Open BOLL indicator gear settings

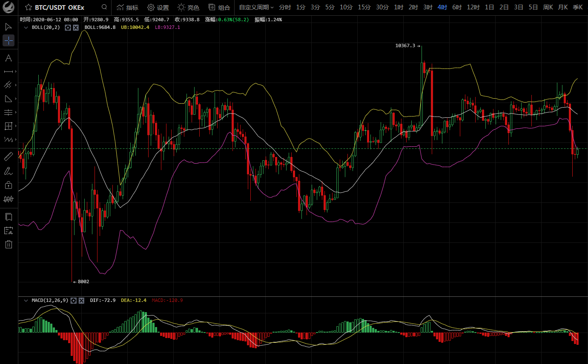pos(68,27)
